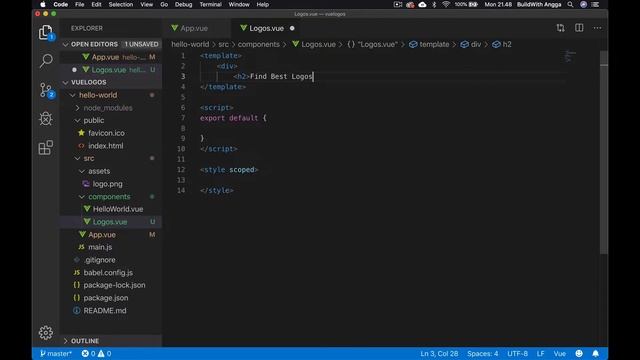
Task: Expand the node_modules folder
Action: [x=77, y=108]
